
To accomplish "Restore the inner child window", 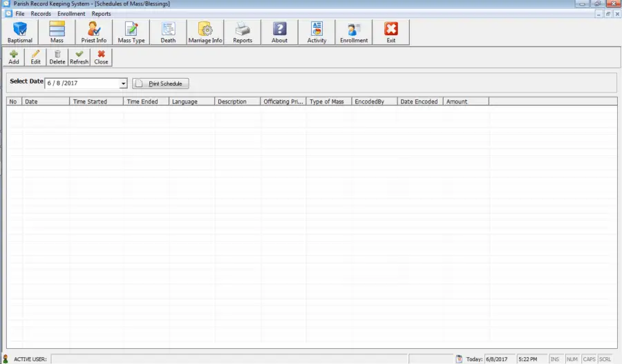I will coord(607,14).
